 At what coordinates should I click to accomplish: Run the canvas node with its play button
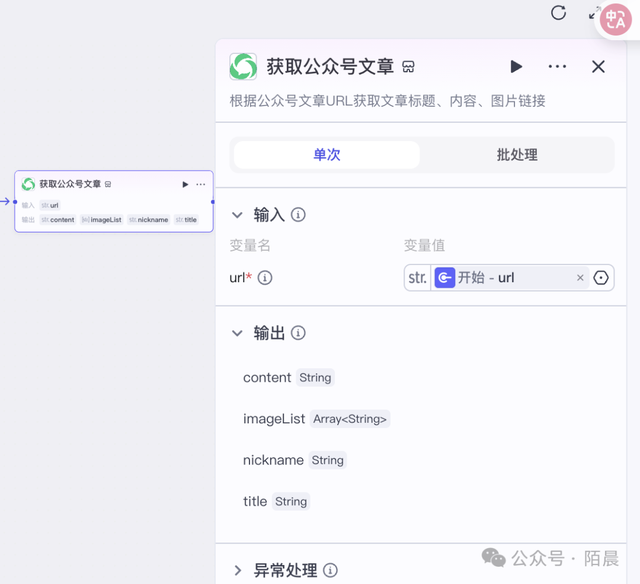pos(185,184)
